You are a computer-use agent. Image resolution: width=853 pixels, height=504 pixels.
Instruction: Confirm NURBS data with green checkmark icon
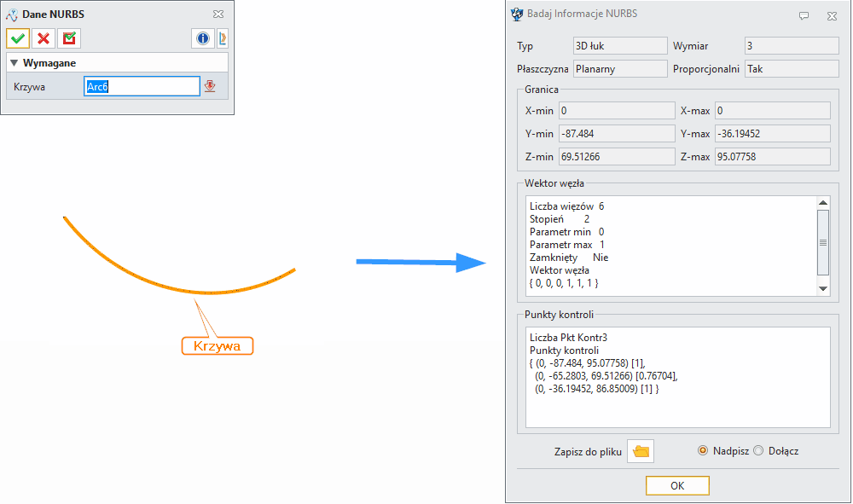(x=17, y=38)
